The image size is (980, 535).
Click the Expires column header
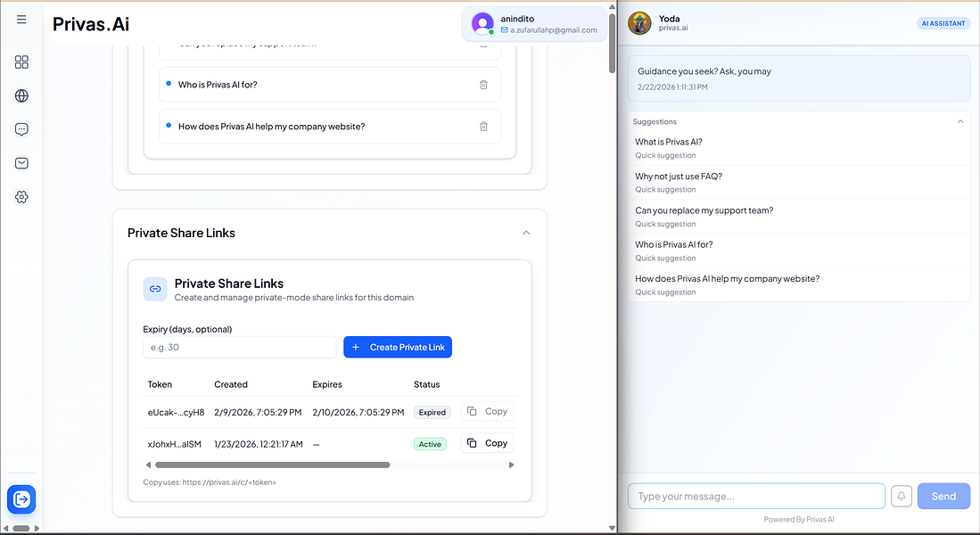click(x=327, y=384)
